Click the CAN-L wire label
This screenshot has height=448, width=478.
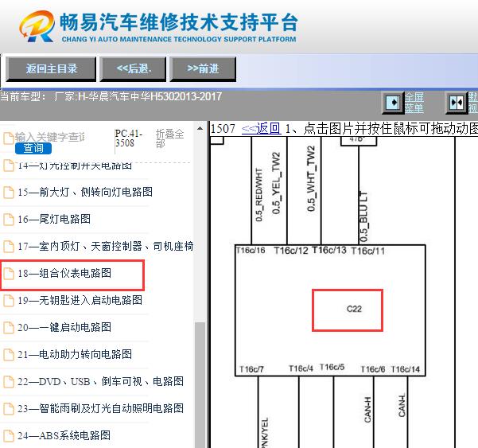(402, 405)
